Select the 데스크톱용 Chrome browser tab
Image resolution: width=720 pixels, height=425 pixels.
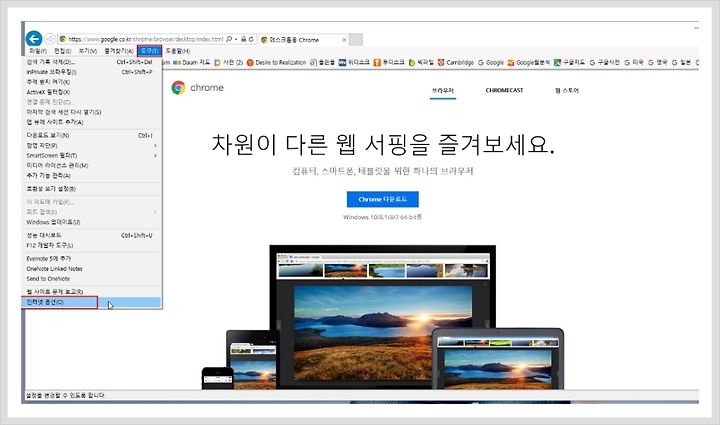(303, 40)
